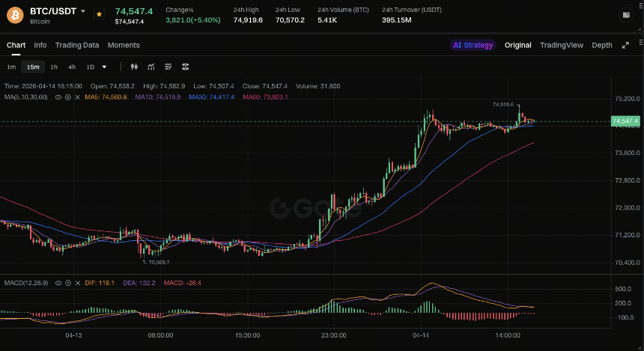The height and width of the screenshot is (351, 644).
Task: Click the MACD: -26.4 value
Action: coord(183,283)
